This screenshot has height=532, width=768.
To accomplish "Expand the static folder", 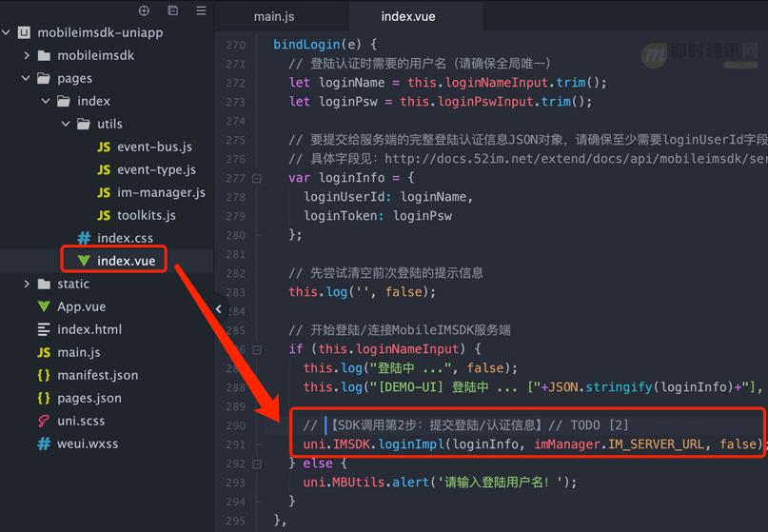I will (27, 284).
